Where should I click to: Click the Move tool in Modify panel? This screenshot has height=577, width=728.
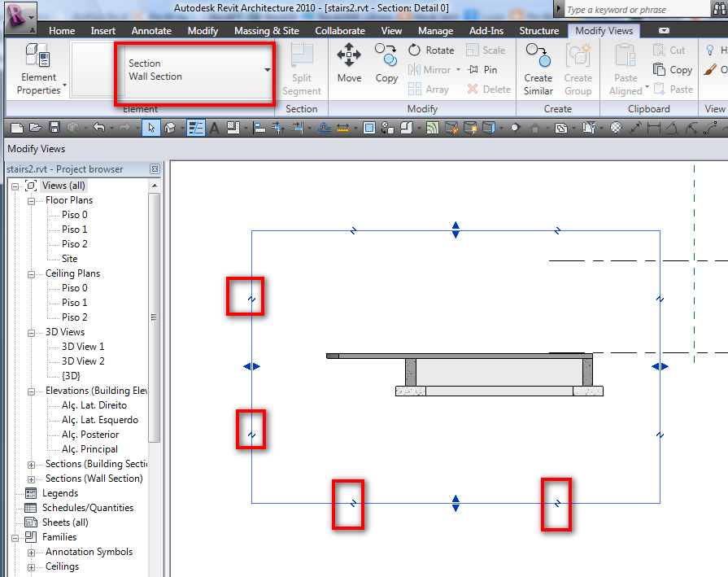(x=349, y=63)
